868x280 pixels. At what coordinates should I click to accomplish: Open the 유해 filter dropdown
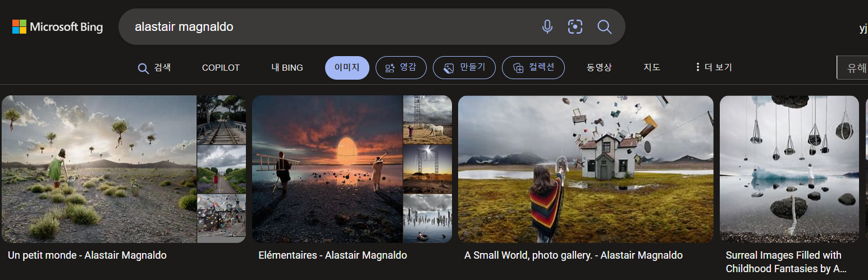click(x=852, y=68)
